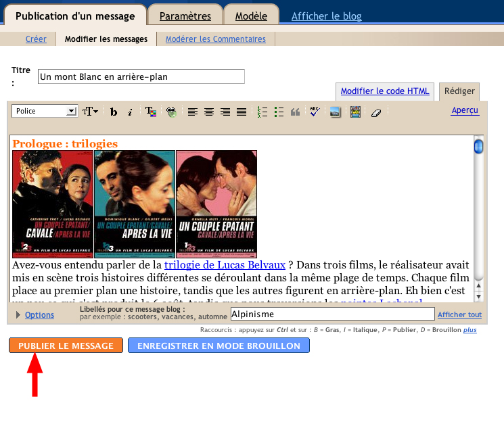Click the Prologue : trilogies heading

(x=65, y=143)
